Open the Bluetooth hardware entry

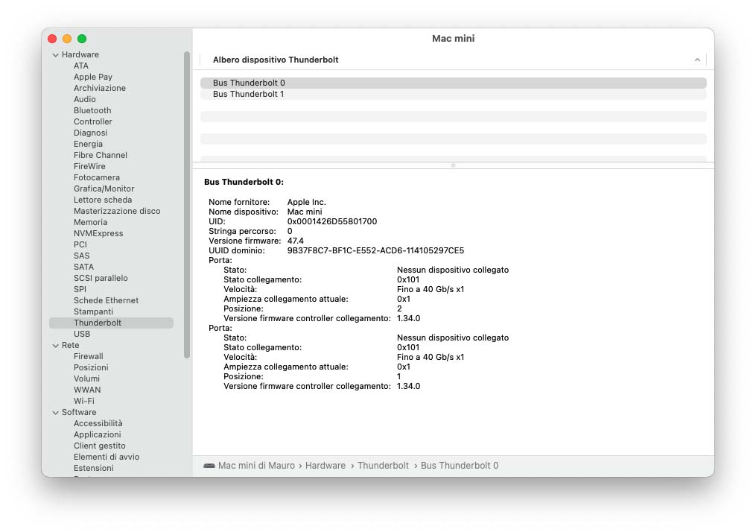coord(92,110)
